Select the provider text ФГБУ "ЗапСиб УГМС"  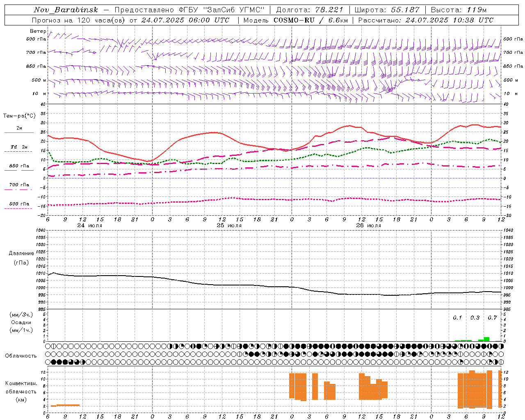(222, 10)
